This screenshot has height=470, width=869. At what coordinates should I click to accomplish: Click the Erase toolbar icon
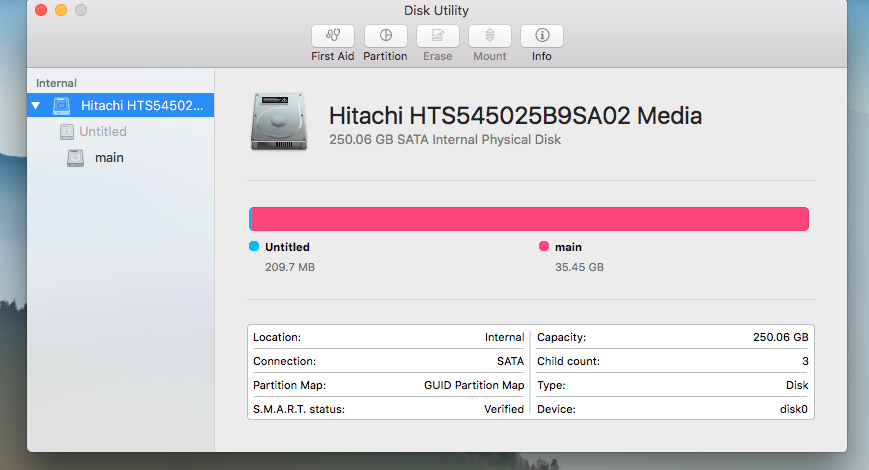[437, 36]
